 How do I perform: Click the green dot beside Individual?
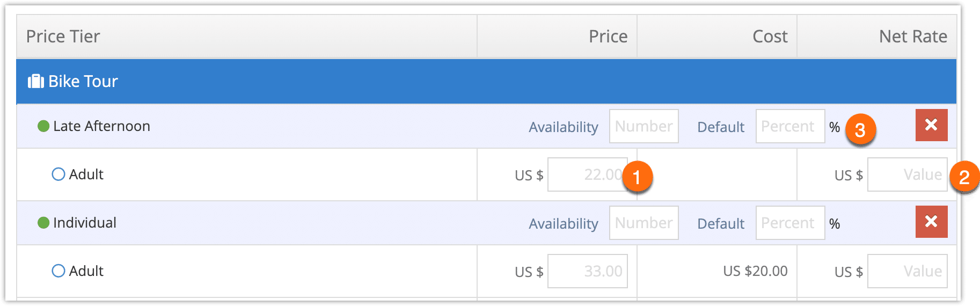point(43,223)
